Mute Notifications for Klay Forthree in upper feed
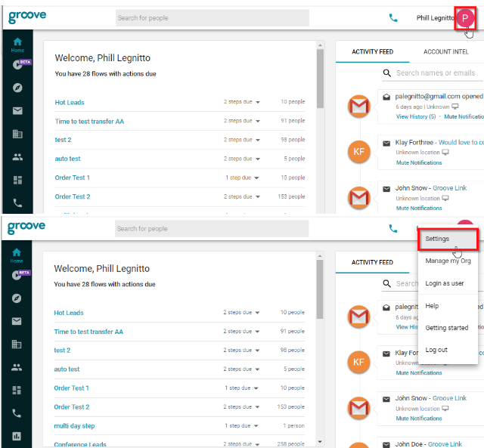The height and width of the screenshot is (448, 484). pyautogui.click(x=419, y=162)
